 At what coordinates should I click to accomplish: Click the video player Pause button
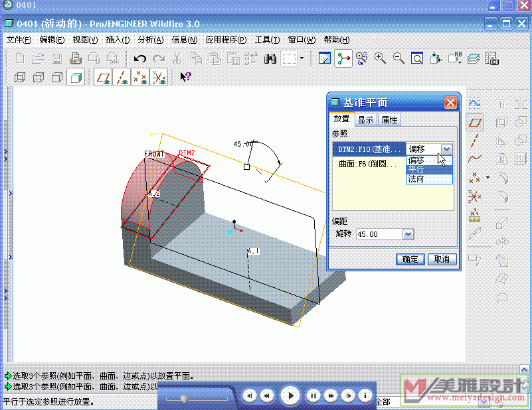(313, 395)
